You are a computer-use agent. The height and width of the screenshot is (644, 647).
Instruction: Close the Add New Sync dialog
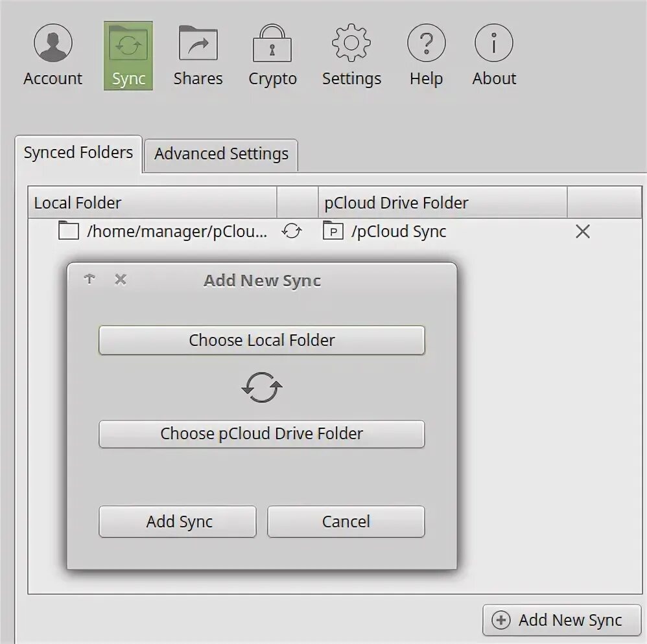[x=121, y=279]
